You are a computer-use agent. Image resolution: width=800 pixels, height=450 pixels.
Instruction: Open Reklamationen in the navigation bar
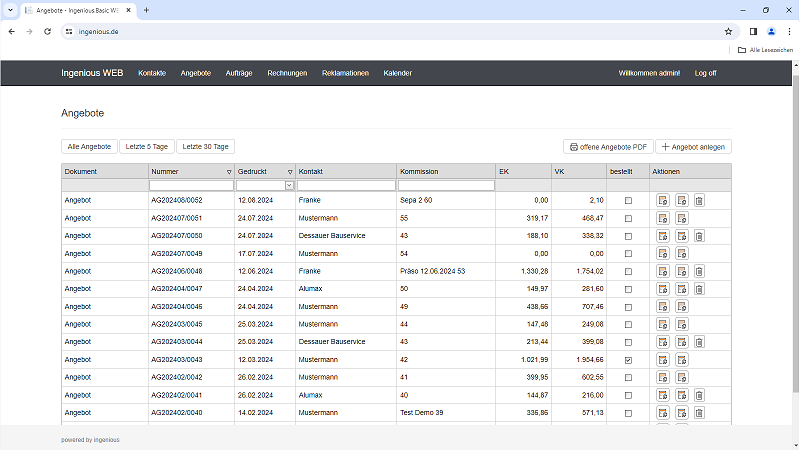[345, 73]
